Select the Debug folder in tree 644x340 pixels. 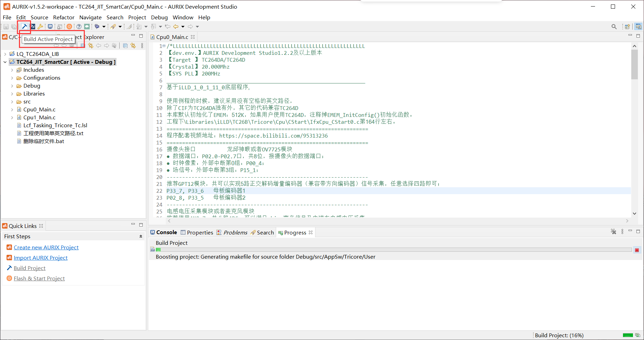point(32,86)
